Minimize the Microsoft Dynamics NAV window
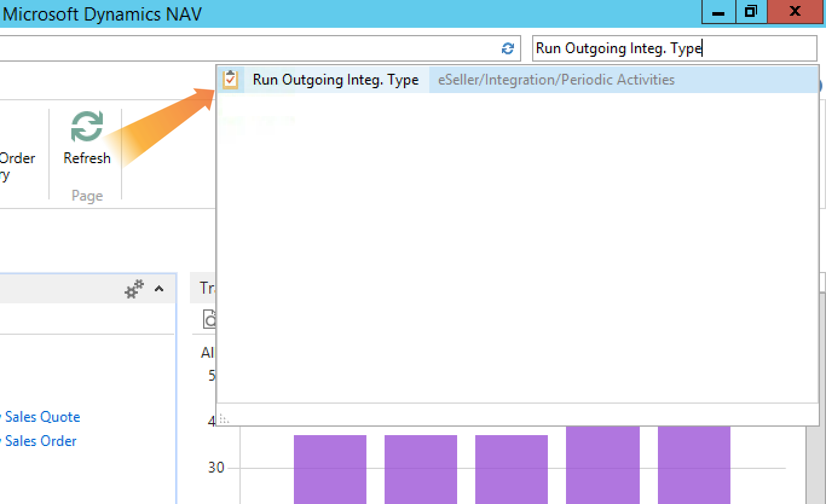This screenshot has width=826, height=504. pos(719,12)
